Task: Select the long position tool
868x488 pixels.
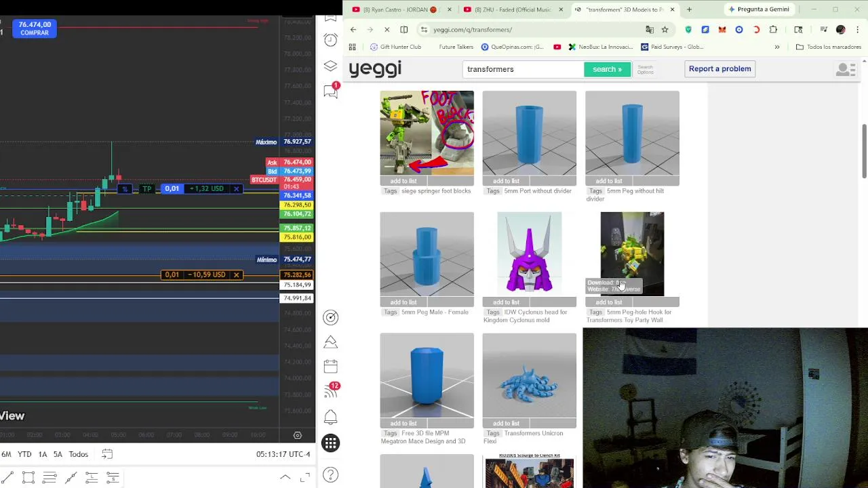Action: coord(92,478)
